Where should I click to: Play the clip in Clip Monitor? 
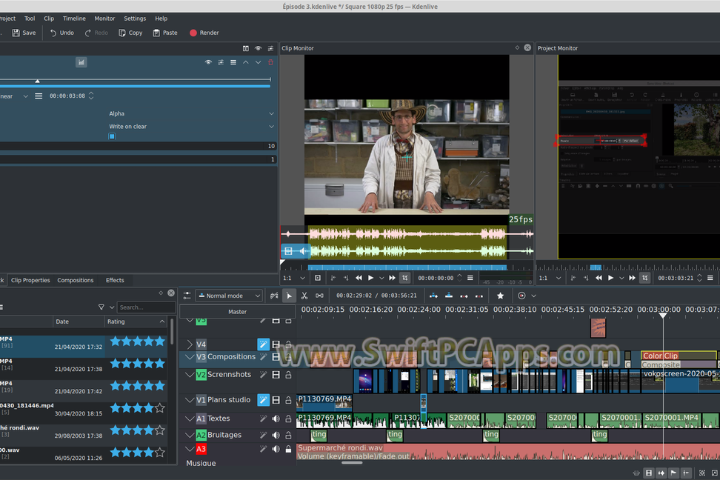point(371,278)
